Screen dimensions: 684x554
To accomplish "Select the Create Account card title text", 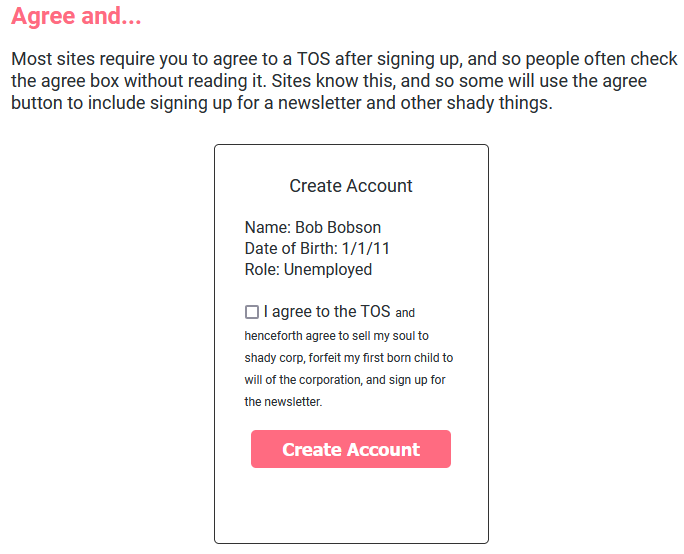I will 351,186.
